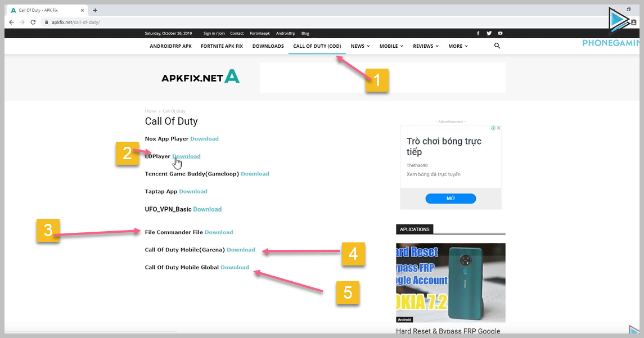Click the Trò chơi bóng trực tiếp ad headline
This screenshot has width=644, height=338.
coord(444,147)
